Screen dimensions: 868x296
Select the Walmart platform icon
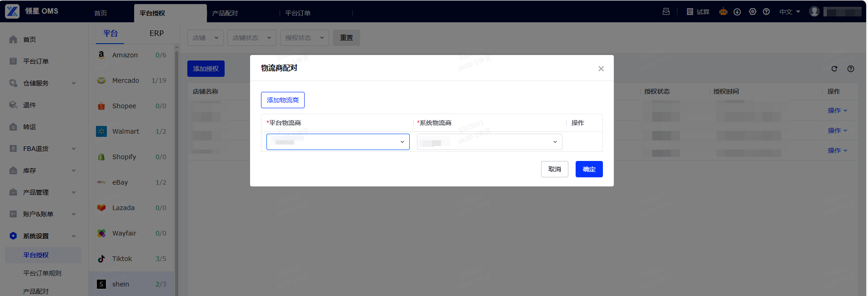(x=101, y=131)
